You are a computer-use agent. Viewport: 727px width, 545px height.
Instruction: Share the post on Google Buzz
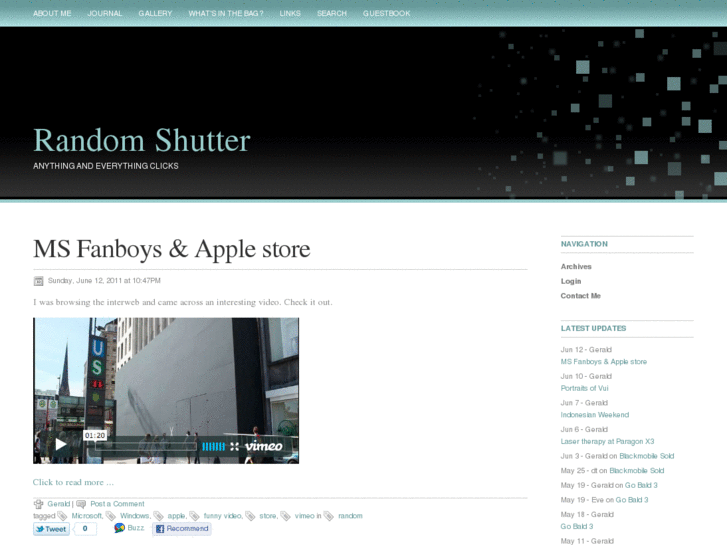129,528
